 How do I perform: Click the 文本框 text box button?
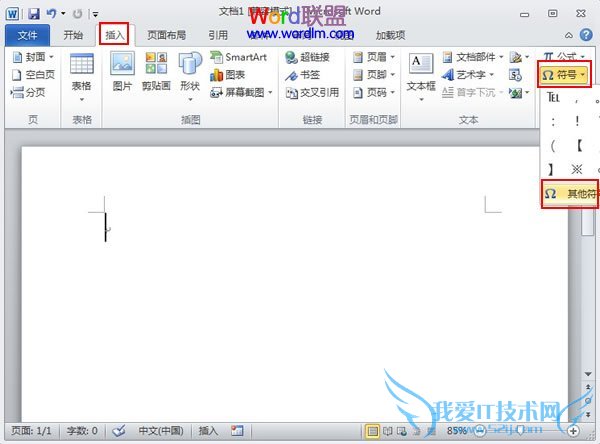click(x=421, y=78)
